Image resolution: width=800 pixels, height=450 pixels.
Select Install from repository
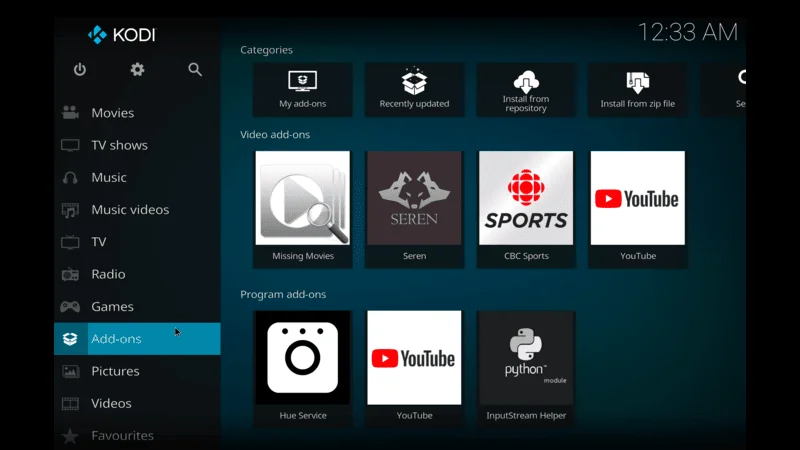526,90
